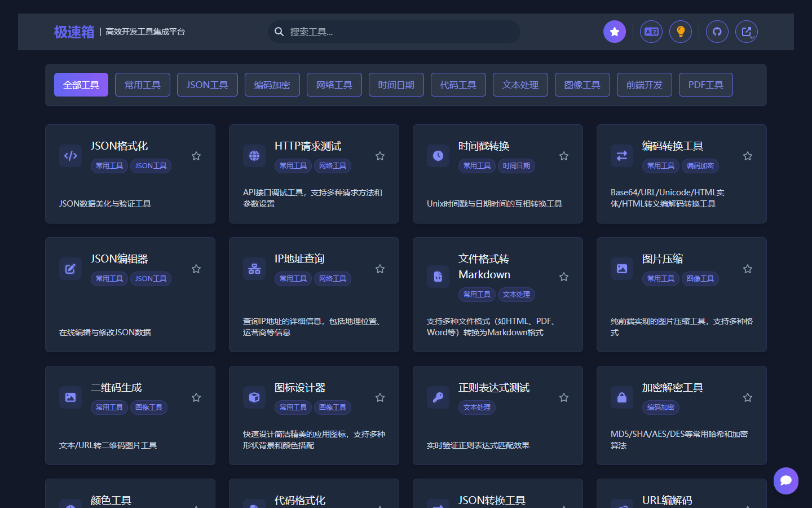This screenshot has width=812, height=508.
Task: Click the 文件格式转Markdown file icon
Action: coord(438,277)
